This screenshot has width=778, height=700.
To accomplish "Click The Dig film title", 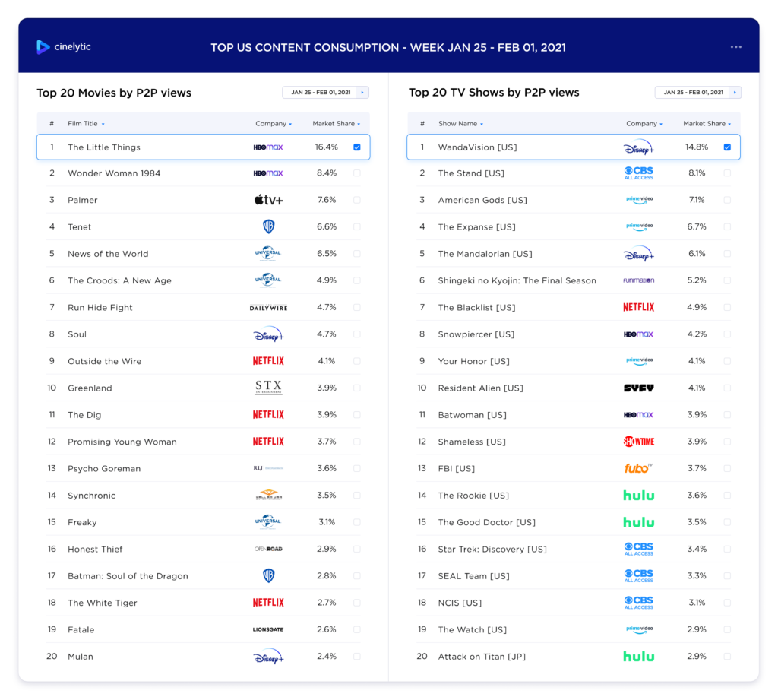I will tap(84, 415).
